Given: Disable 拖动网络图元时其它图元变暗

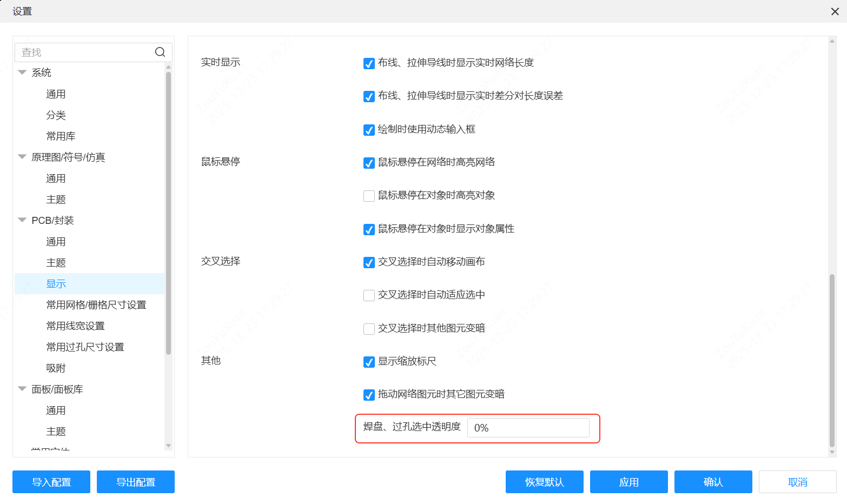Looking at the screenshot, I should click(368, 395).
